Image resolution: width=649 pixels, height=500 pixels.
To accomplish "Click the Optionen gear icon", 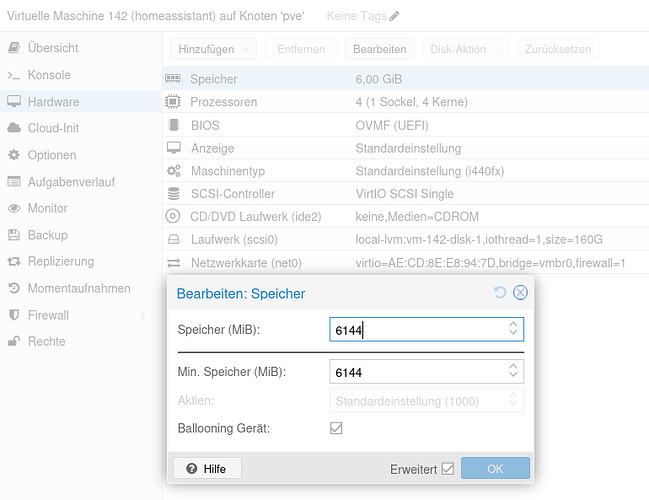I will click(x=14, y=155).
